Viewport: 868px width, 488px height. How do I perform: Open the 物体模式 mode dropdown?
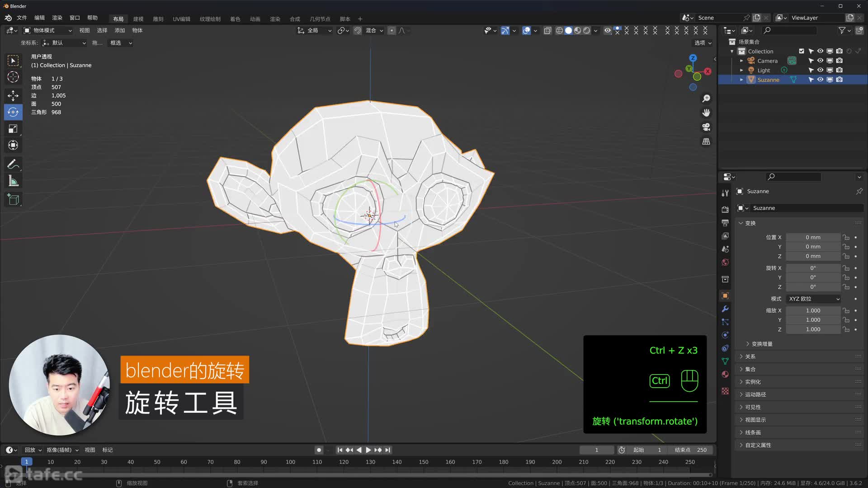48,30
